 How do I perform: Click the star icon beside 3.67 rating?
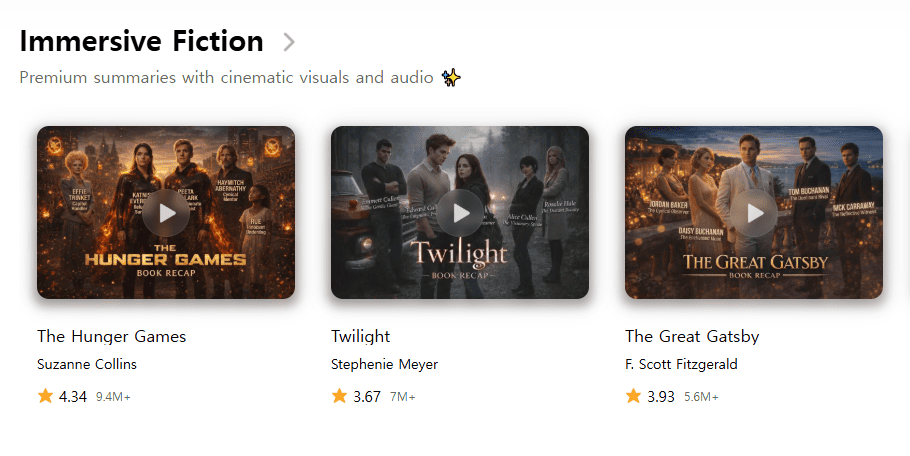[x=340, y=396]
